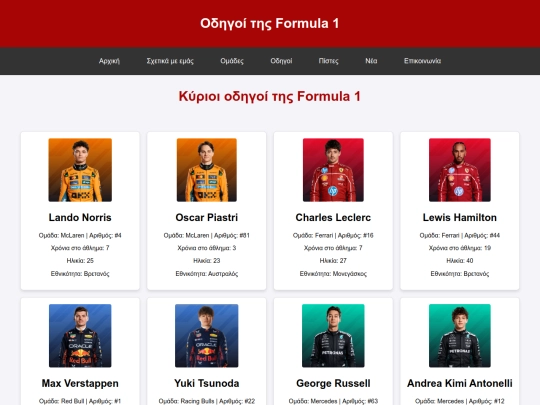The height and width of the screenshot is (405, 540).
Task: Click the Lewis Hamilton portrait photo
Action: [x=460, y=170]
